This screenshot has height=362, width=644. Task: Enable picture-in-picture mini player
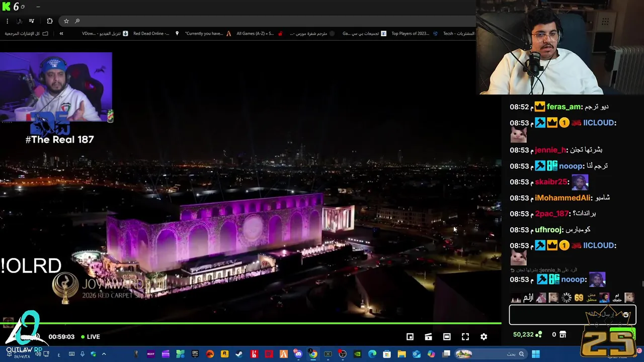pos(410,337)
